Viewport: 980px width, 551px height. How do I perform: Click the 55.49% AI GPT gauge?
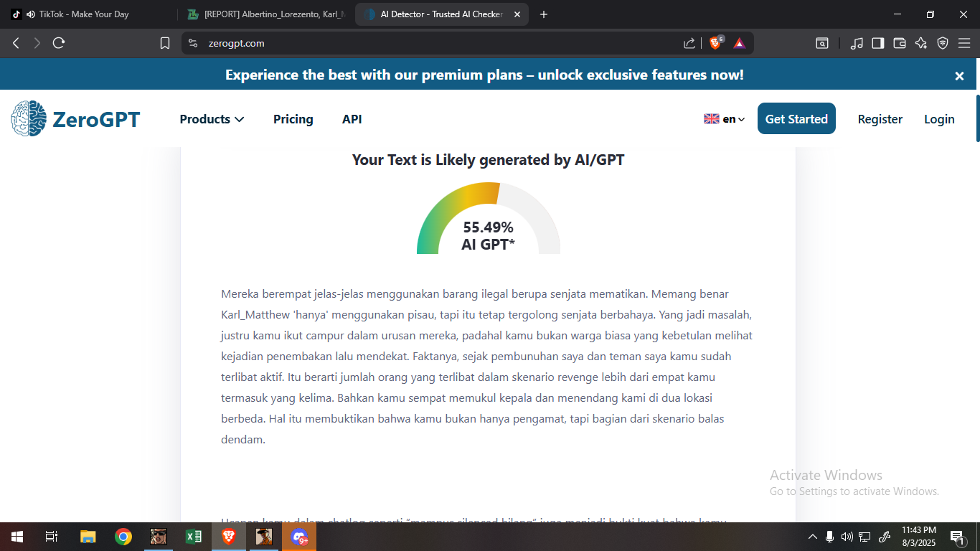(x=489, y=218)
